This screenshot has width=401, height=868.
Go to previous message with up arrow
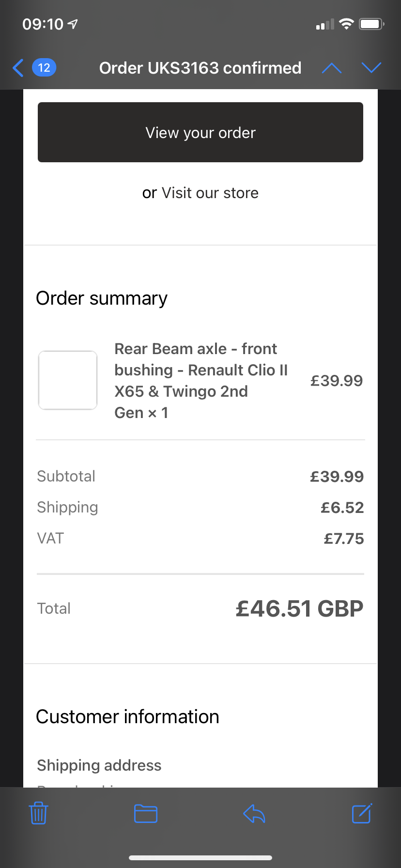point(332,68)
